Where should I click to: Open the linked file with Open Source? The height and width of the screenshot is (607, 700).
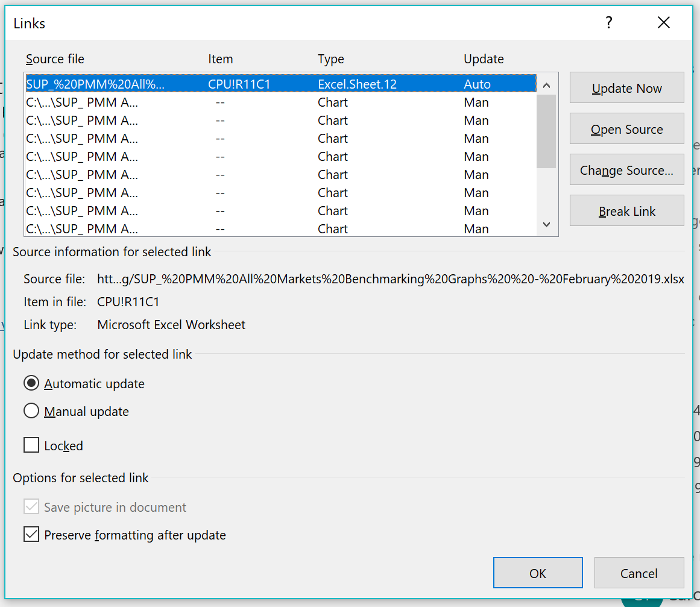pos(627,129)
